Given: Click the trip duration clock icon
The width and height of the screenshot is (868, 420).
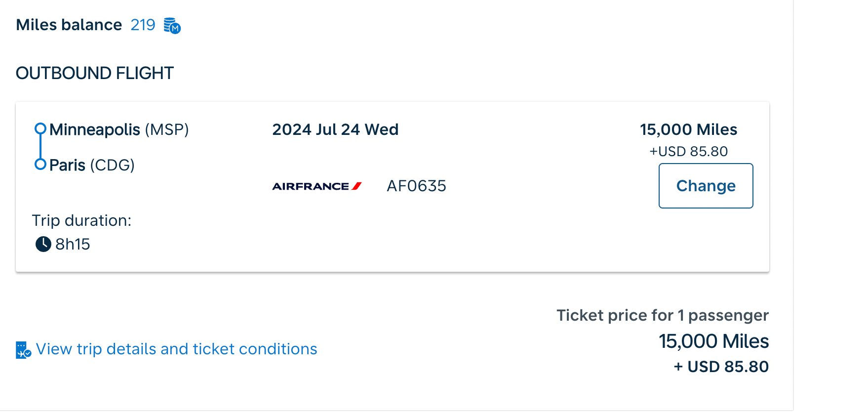Looking at the screenshot, I should (43, 244).
